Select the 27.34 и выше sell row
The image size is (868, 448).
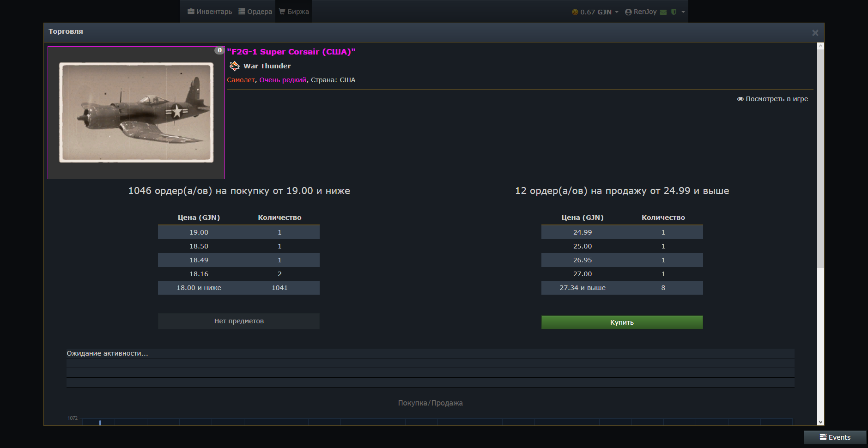622,288
